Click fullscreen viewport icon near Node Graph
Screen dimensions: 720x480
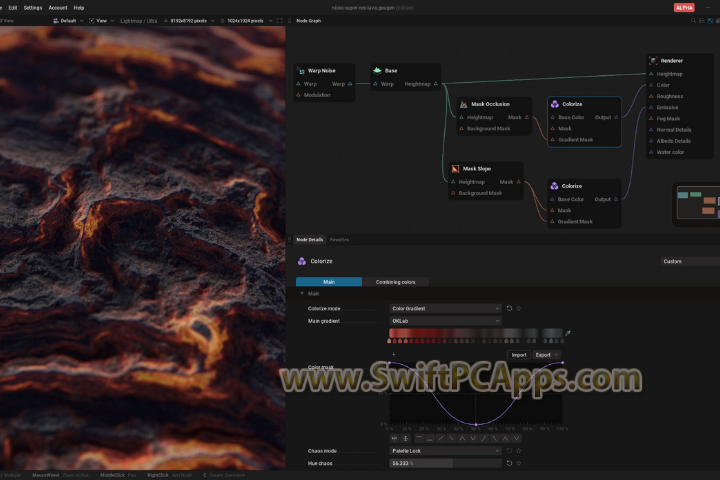click(x=280, y=21)
